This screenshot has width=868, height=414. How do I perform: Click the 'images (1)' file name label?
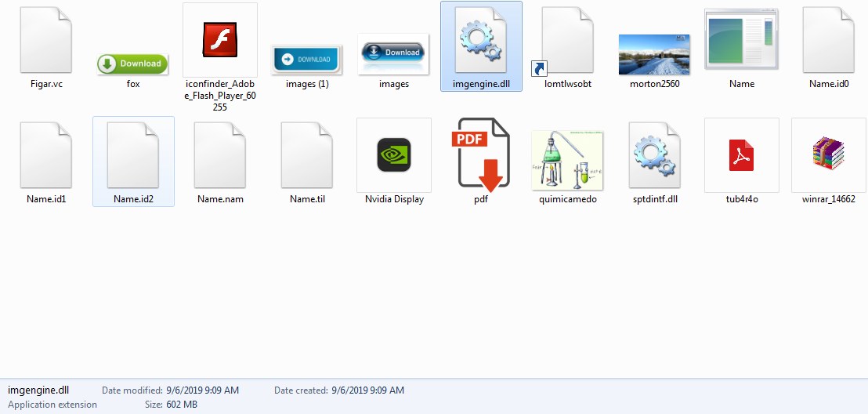point(307,84)
